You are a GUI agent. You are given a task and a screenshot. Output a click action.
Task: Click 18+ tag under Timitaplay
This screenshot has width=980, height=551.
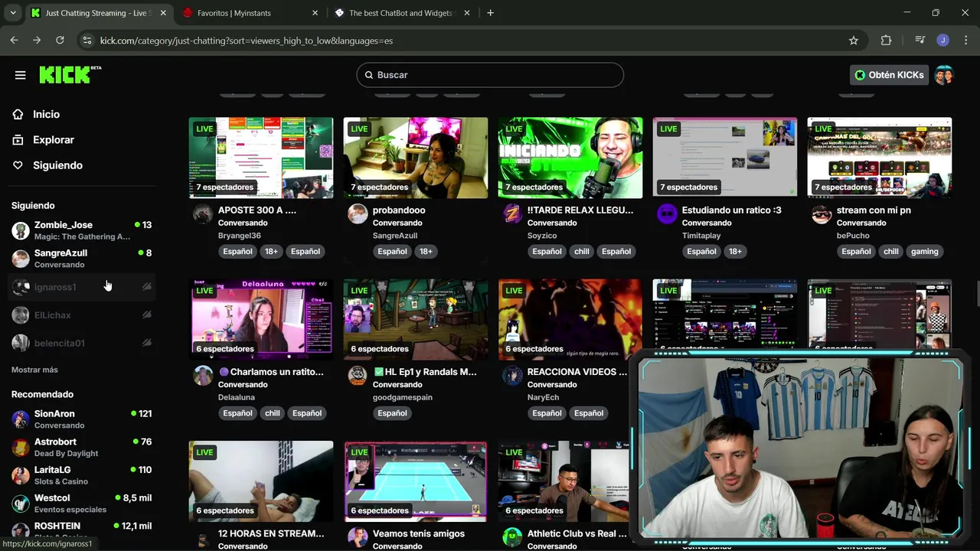tap(735, 251)
